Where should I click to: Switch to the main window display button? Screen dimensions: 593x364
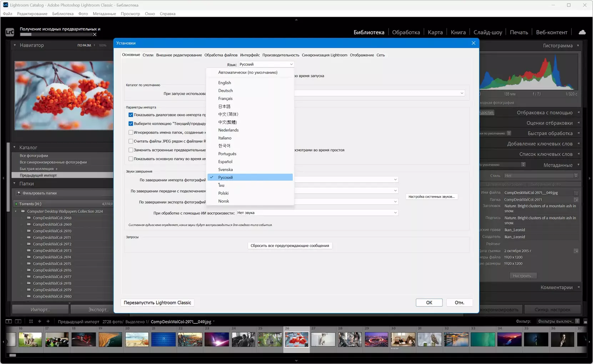point(9,322)
